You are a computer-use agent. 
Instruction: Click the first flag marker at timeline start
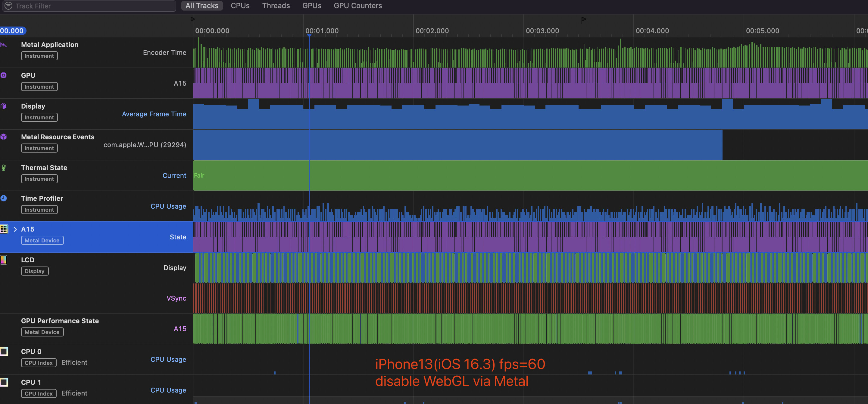click(x=192, y=20)
